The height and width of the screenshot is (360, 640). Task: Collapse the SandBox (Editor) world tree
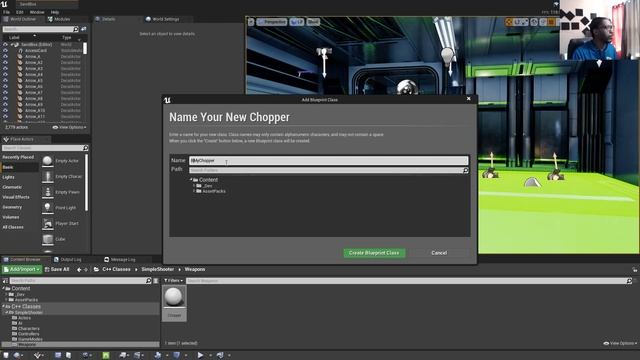pyautogui.click(x=12, y=44)
